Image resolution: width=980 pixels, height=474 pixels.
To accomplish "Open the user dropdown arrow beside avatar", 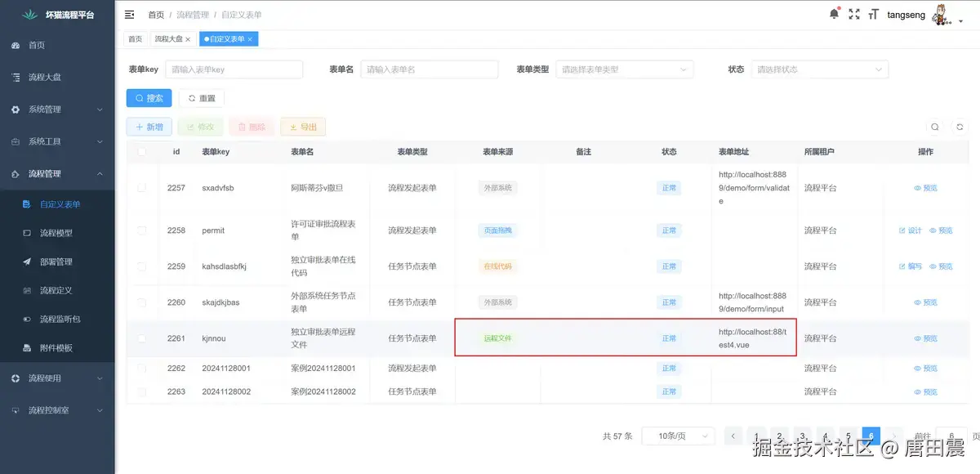I will (x=960, y=21).
